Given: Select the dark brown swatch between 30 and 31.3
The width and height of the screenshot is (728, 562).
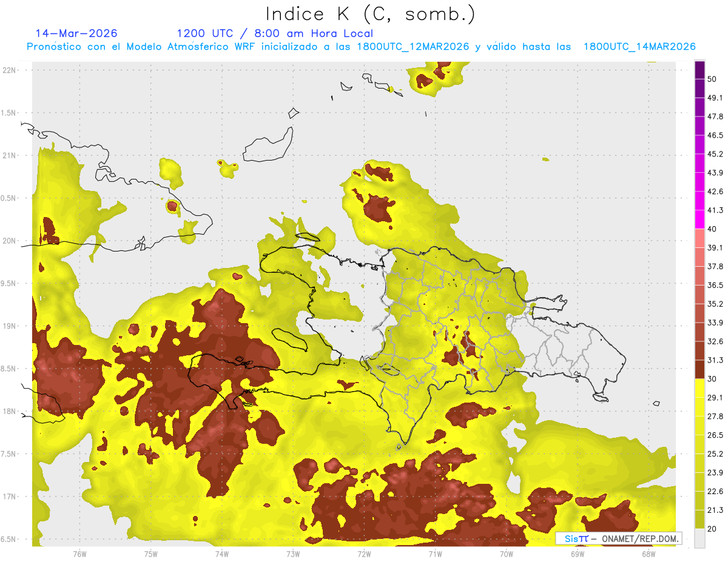Looking at the screenshot, I should click(x=699, y=369).
